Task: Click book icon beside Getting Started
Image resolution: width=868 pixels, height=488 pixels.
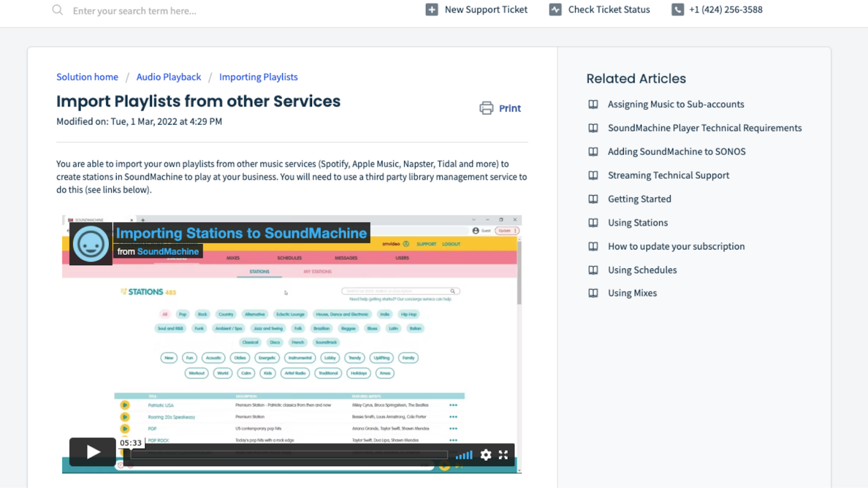Action: tap(593, 199)
